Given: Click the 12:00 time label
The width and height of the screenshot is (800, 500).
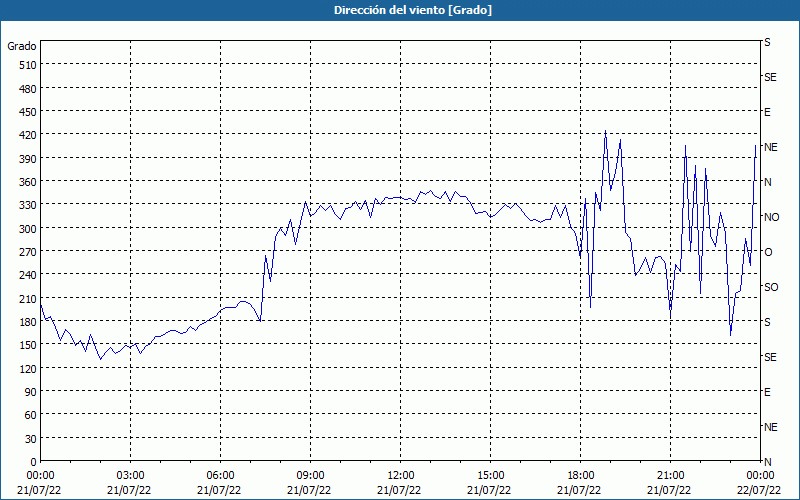Looking at the screenshot, I should point(401,476).
